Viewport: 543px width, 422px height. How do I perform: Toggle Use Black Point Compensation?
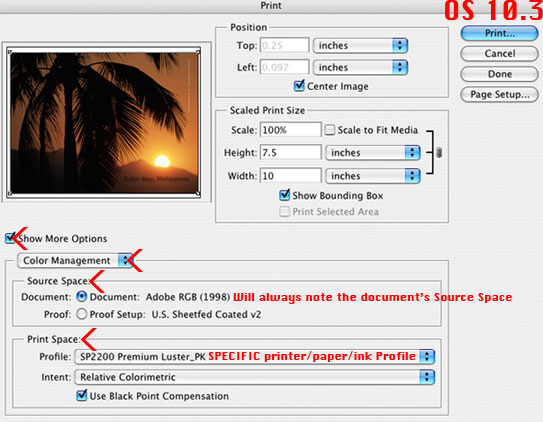(82, 395)
